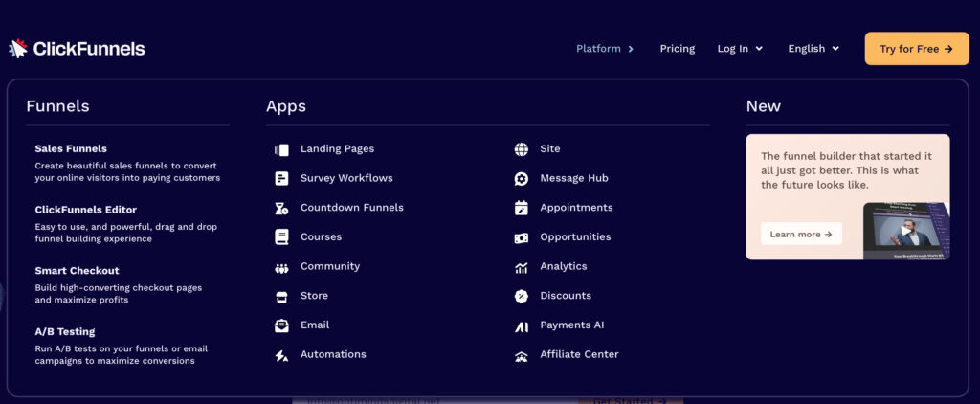This screenshot has width=980, height=404.
Task: Select the Site text link
Action: [550, 148]
